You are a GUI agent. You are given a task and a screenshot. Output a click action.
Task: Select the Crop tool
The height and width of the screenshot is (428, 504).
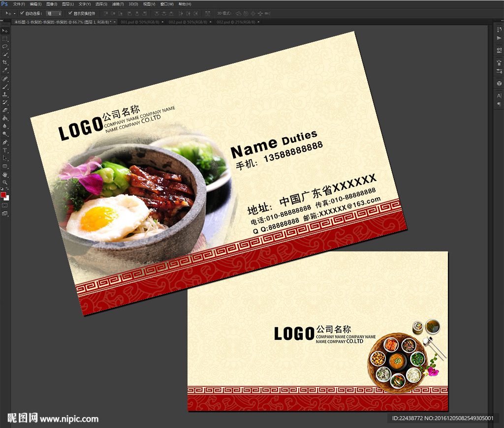point(4,62)
